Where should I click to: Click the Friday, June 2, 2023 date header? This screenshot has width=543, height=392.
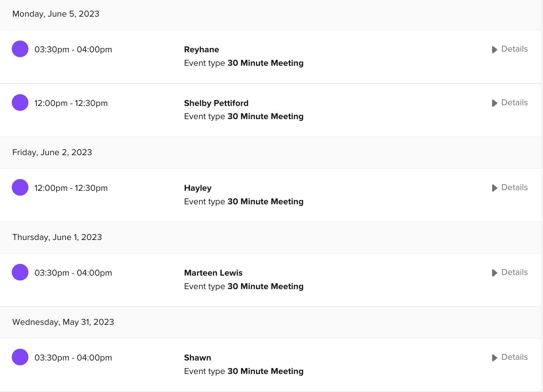(52, 152)
